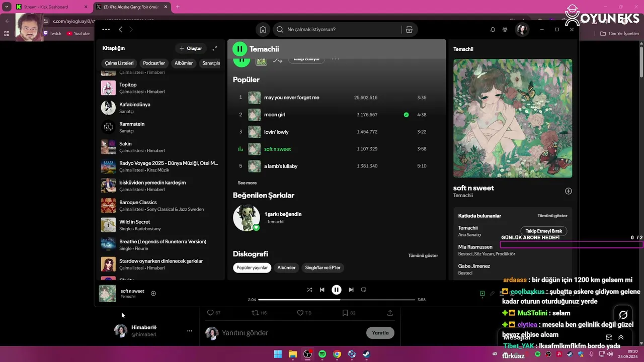
Task: Toggle saved checkmark on moon girl
Action: pyautogui.click(x=406, y=115)
